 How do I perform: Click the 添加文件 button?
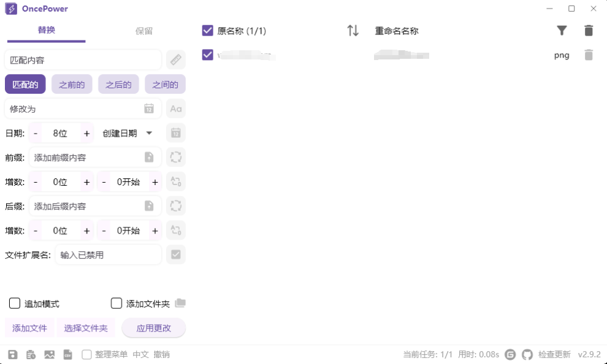[29, 328]
